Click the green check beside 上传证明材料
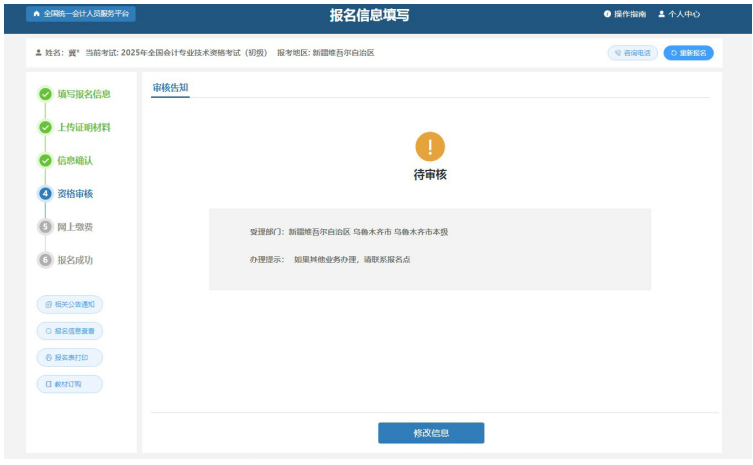This screenshot has width=753, height=465. (x=46, y=127)
